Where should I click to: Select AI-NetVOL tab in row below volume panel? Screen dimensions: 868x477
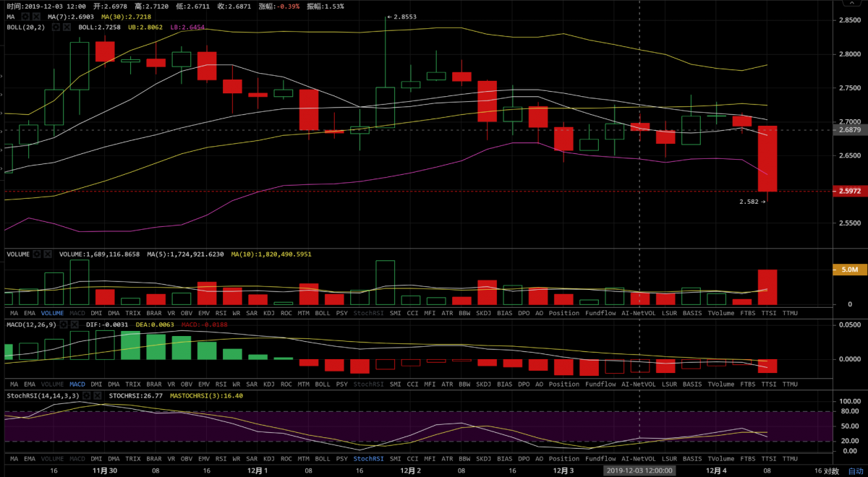[639, 314]
